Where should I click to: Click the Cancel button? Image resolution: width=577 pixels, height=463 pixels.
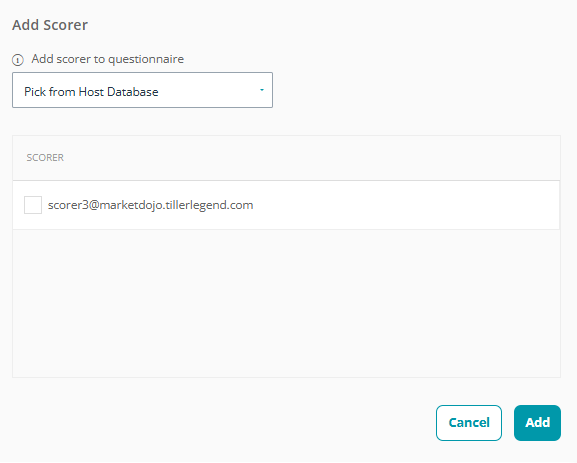(469, 423)
